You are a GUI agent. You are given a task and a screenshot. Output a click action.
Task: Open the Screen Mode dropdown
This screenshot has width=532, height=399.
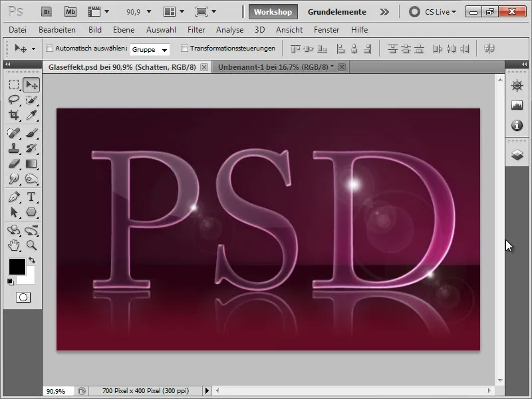213,12
